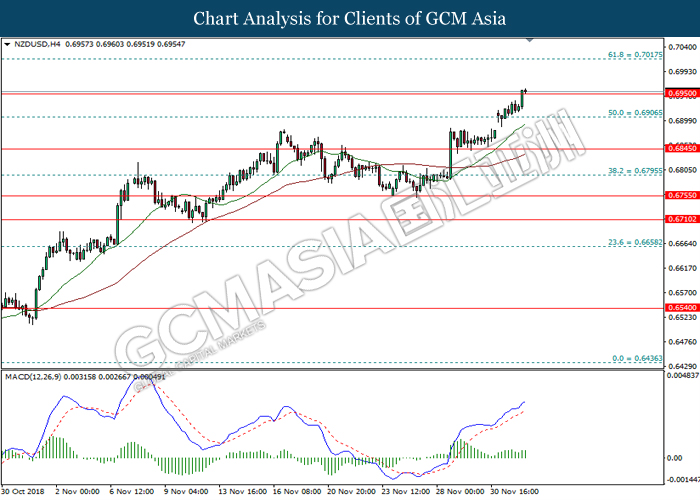Select the 0.69500 red price label
Image resolution: width=700 pixels, height=500 pixels.
(682, 94)
